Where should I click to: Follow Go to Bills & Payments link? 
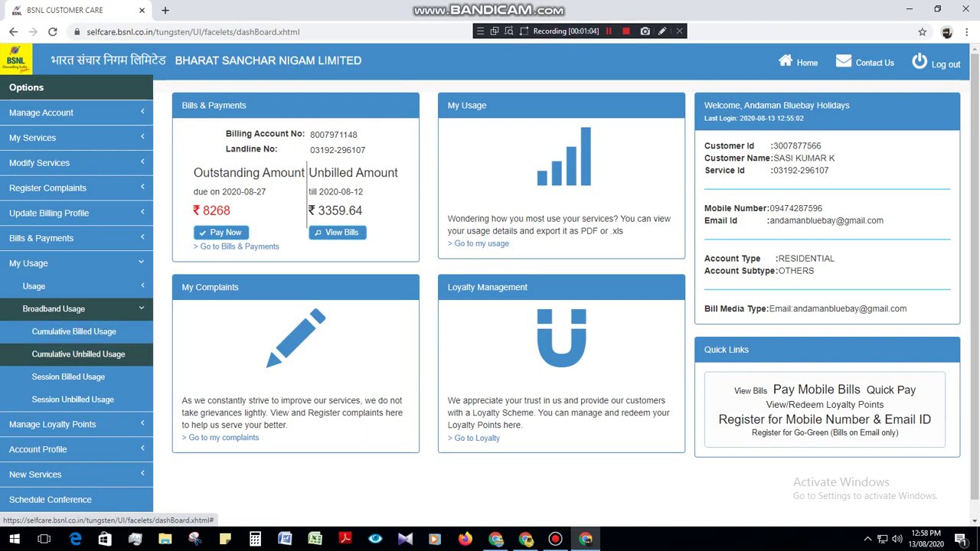click(x=237, y=246)
